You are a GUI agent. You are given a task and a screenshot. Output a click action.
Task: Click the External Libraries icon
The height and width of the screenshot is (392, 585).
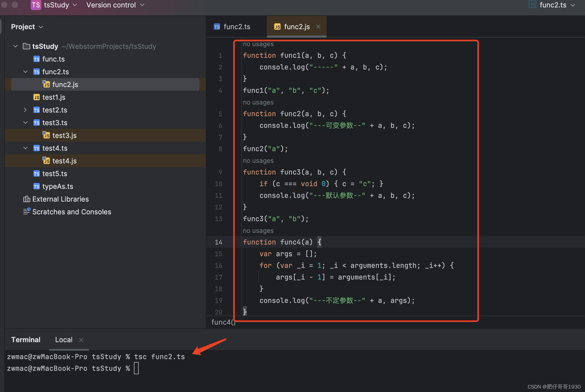click(27, 199)
